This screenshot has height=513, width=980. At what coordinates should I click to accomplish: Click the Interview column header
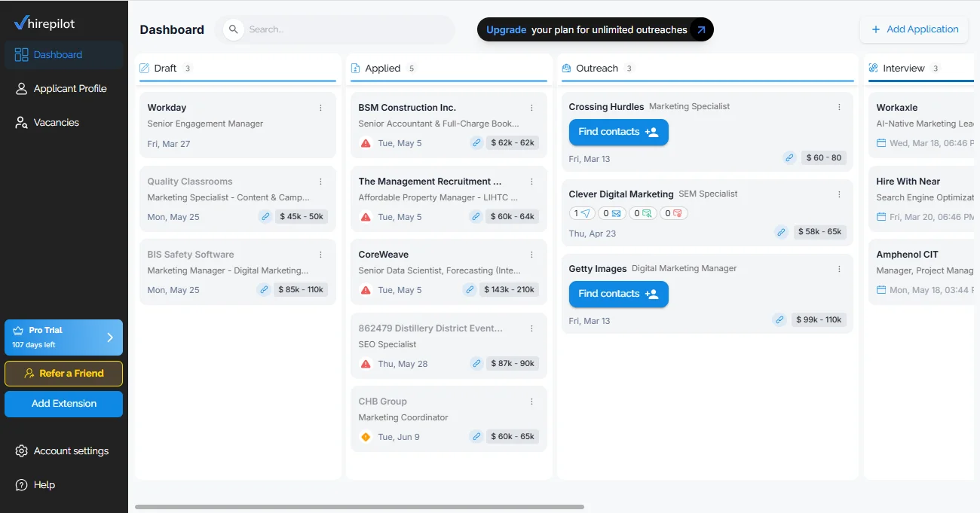coord(921,69)
